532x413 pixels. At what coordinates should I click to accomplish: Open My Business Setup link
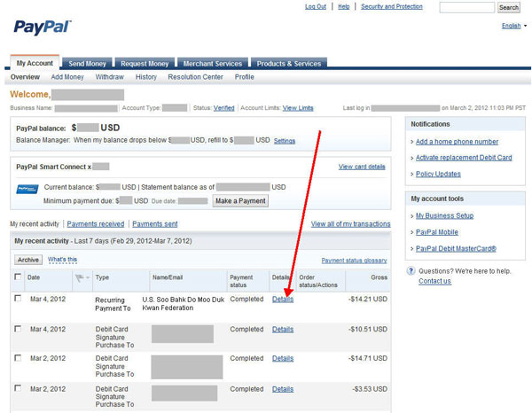(x=445, y=215)
